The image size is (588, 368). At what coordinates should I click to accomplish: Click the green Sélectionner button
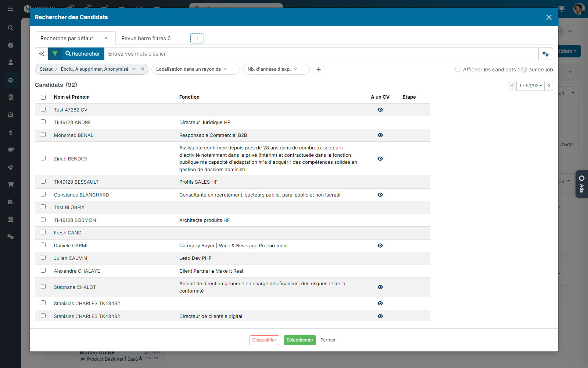[x=300, y=340]
